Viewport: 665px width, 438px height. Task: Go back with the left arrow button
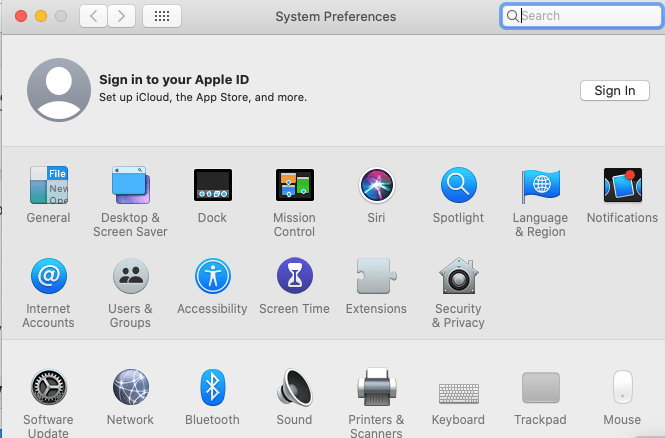[93, 16]
